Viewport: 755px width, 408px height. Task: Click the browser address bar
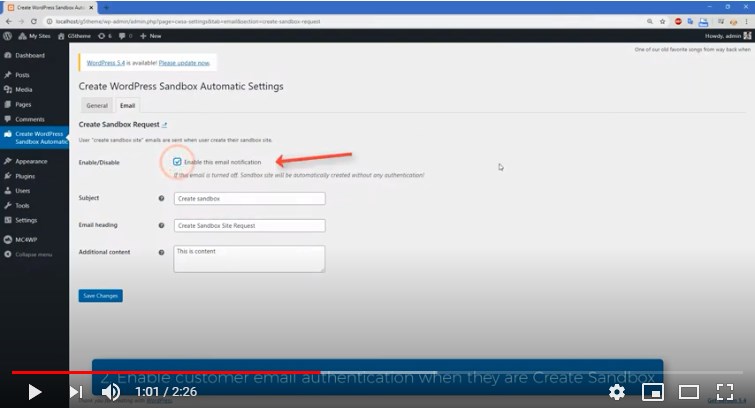pos(337,22)
